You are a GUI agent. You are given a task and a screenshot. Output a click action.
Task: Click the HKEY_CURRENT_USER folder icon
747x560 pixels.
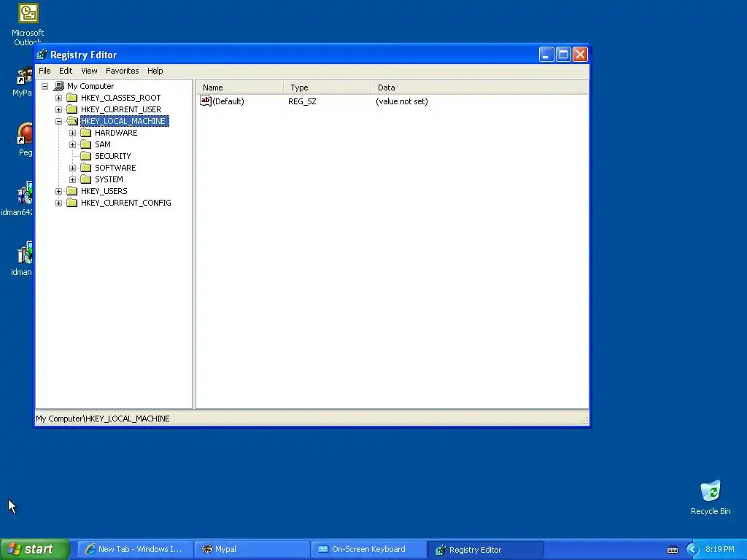tap(72, 109)
